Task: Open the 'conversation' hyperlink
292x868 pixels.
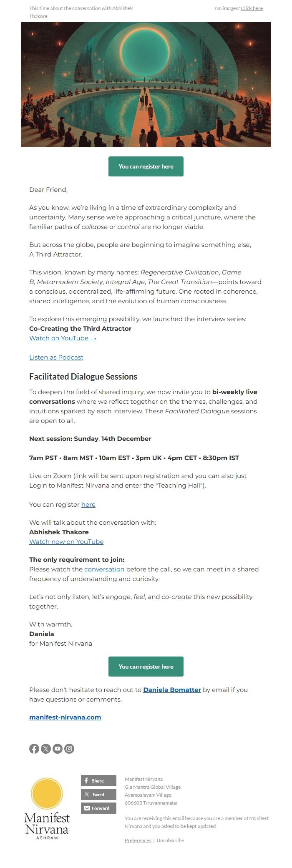Action: pyautogui.click(x=104, y=569)
